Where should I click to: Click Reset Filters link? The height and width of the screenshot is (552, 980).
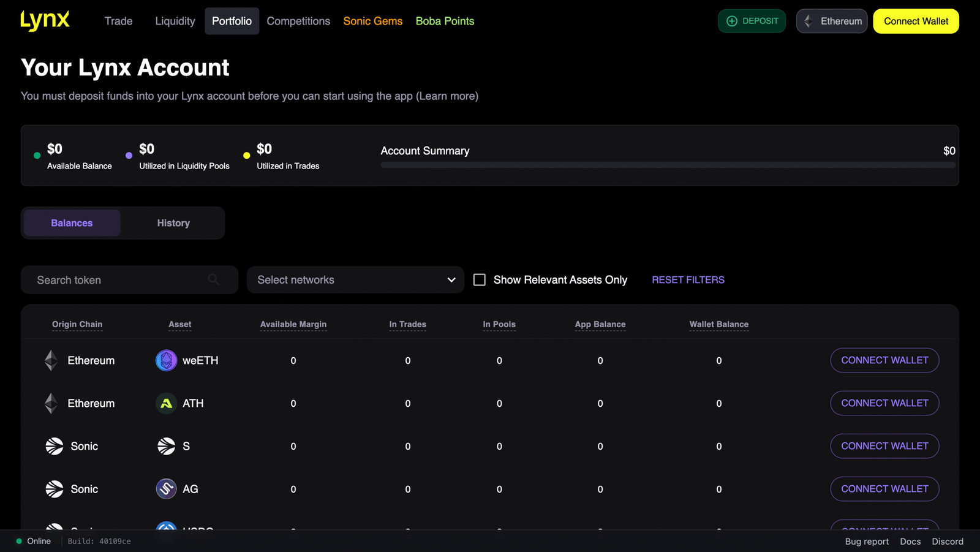[688, 280]
